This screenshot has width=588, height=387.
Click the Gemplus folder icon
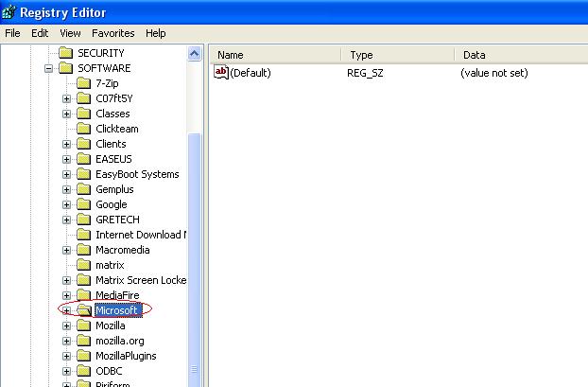(x=83, y=189)
